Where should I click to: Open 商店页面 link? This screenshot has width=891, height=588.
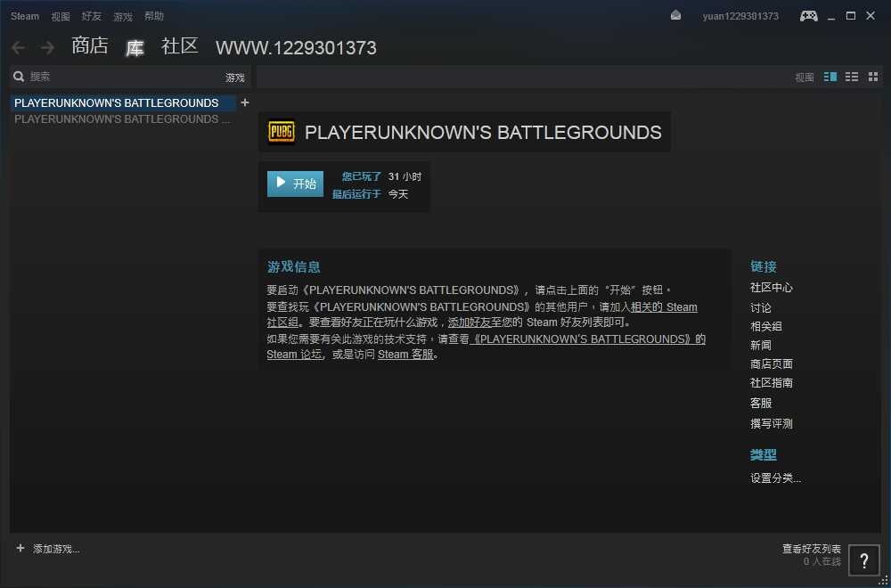point(771,363)
